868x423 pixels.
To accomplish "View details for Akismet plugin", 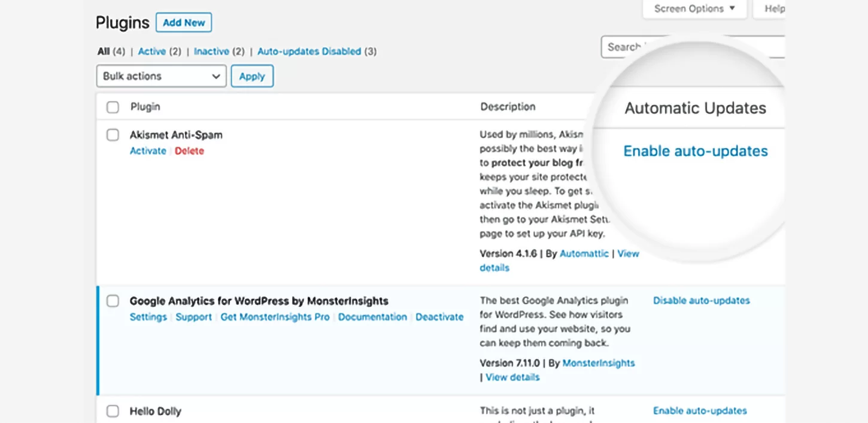I will point(628,253).
